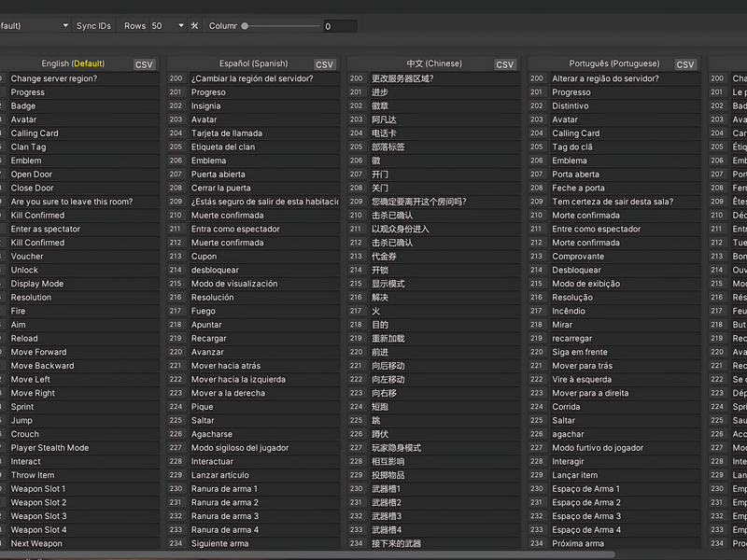The height and width of the screenshot is (560, 747).
Task: Click the Chinese '更改服务器区域?' cell
Action: coord(445,78)
